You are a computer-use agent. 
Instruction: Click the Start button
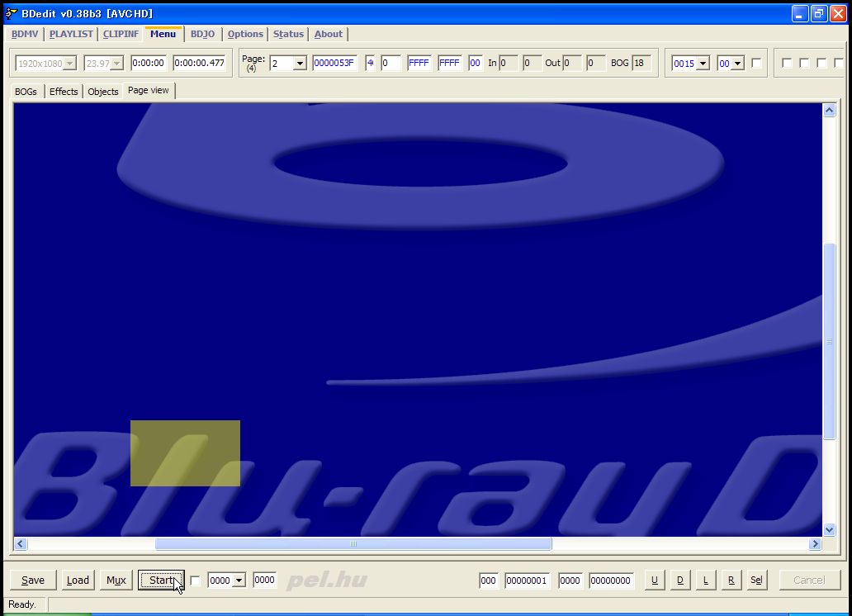[161, 580]
